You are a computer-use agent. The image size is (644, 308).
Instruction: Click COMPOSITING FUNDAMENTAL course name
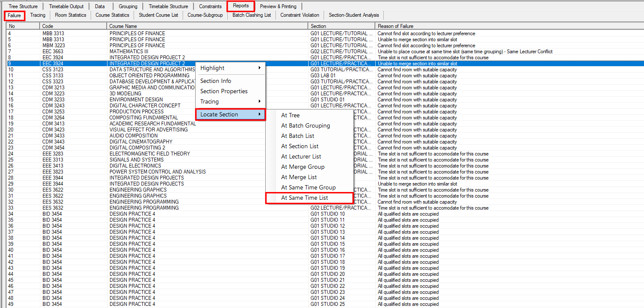[x=144, y=118]
